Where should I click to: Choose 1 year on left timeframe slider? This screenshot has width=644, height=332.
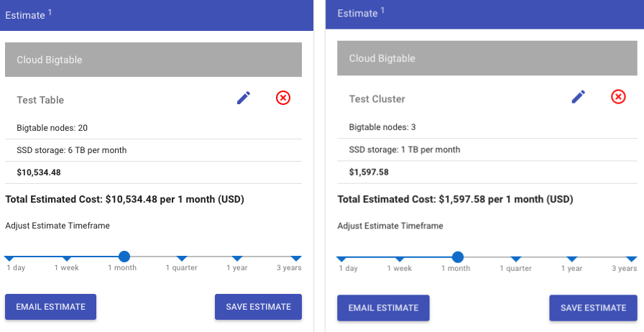pos(237,259)
